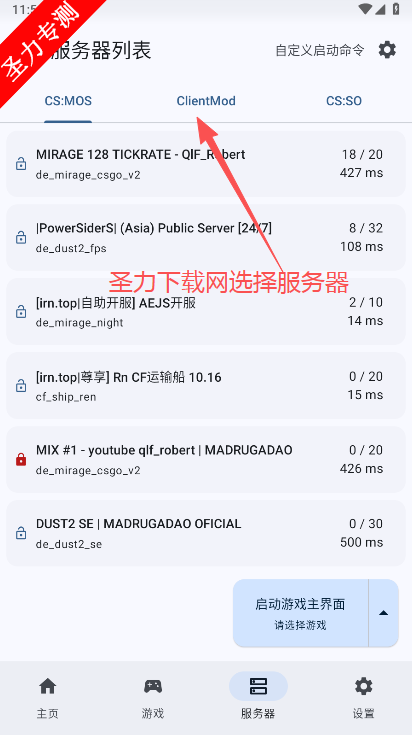Screen dimensions: 412x735
Task: Tap the red lock icon on MIX #1 server
Action: (x=21, y=460)
